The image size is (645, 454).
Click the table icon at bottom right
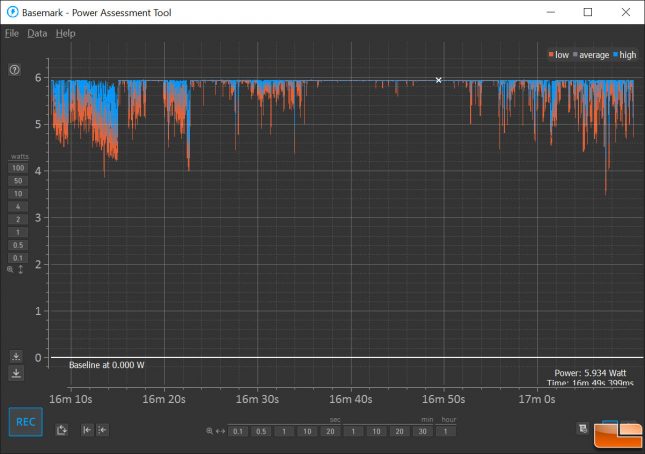click(x=583, y=429)
